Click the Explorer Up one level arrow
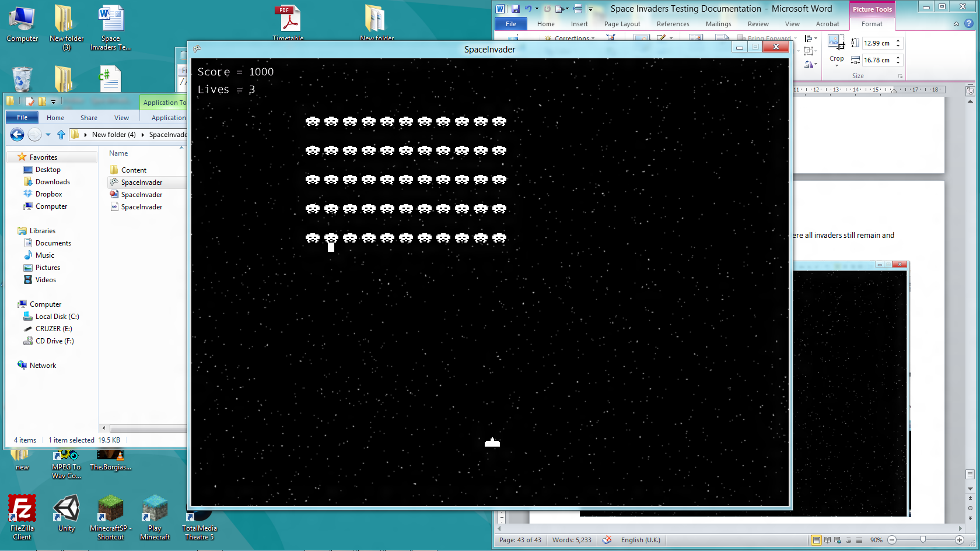 61,135
